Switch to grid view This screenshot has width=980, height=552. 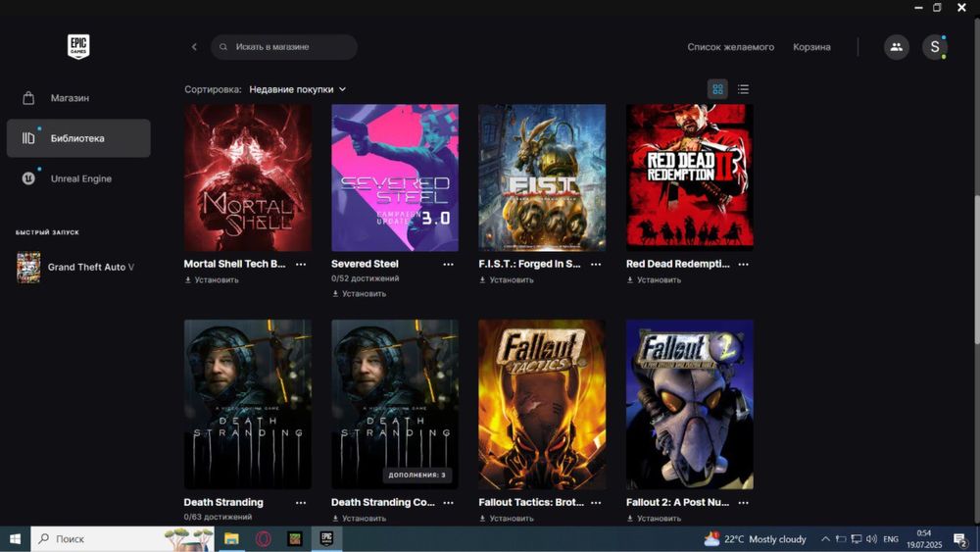click(717, 89)
